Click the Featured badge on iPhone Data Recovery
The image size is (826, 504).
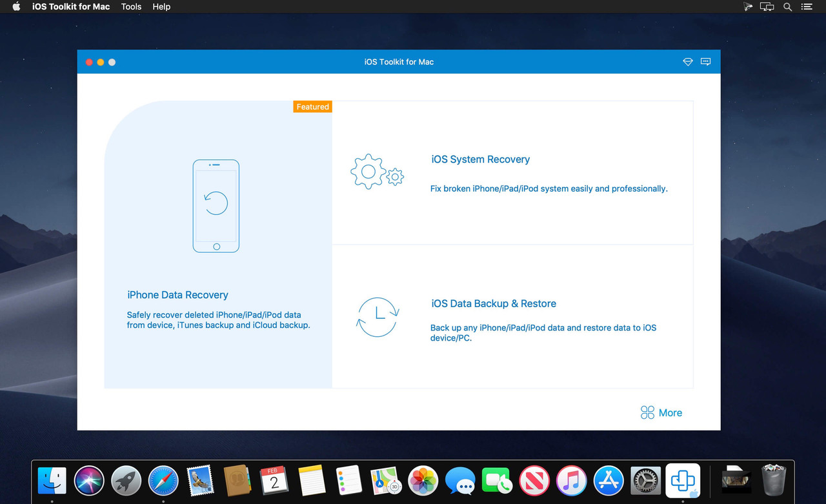(x=312, y=106)
